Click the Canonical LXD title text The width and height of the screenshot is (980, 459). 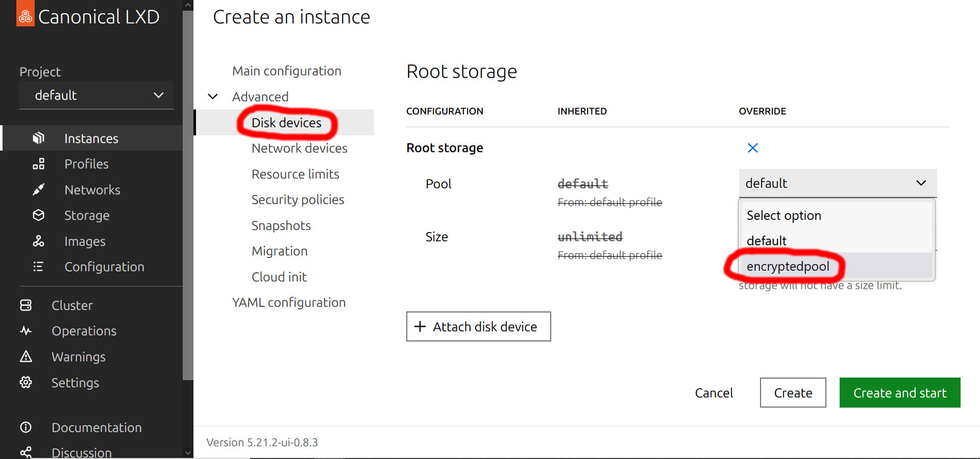pyautogui.click(x=99, y=17)
